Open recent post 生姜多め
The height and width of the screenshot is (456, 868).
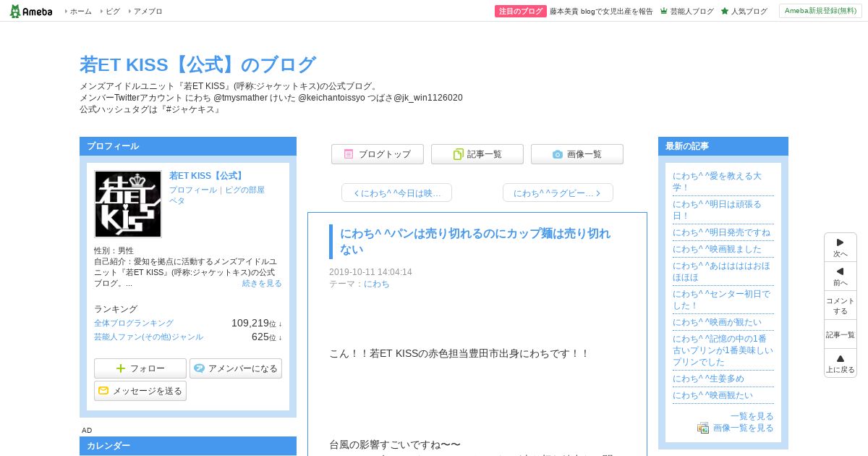(708, 379)
